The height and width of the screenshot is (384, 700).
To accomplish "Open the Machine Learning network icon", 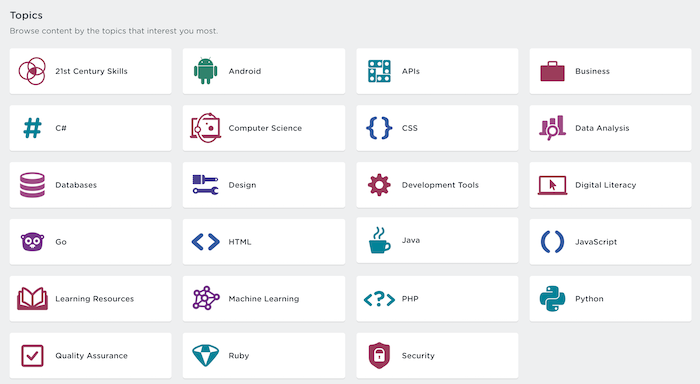I will pos(205,298).
